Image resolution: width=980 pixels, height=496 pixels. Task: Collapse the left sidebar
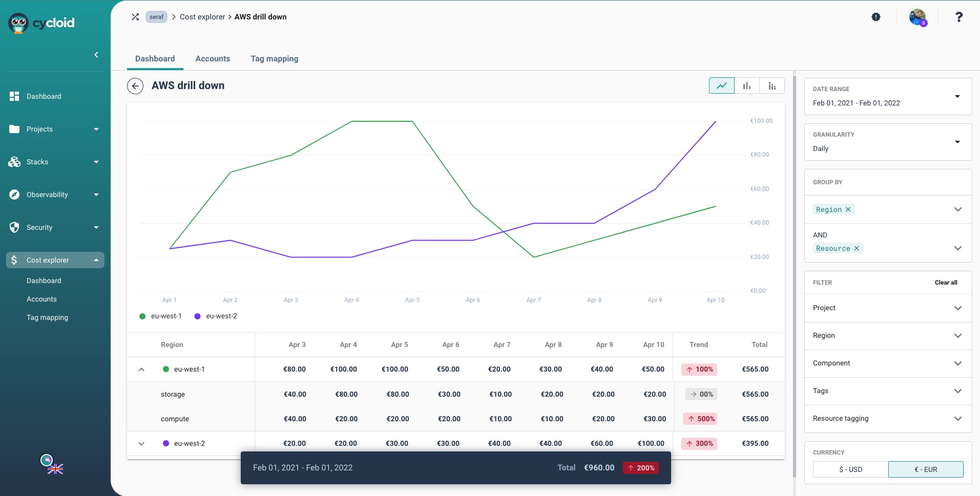pyautogui.click(x=96, y=55)
